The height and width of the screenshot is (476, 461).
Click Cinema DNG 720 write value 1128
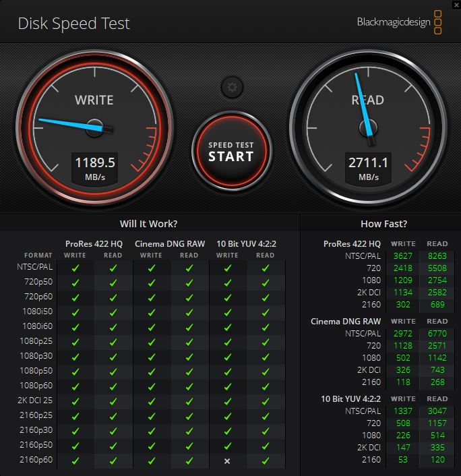click(x=403, y=346)
